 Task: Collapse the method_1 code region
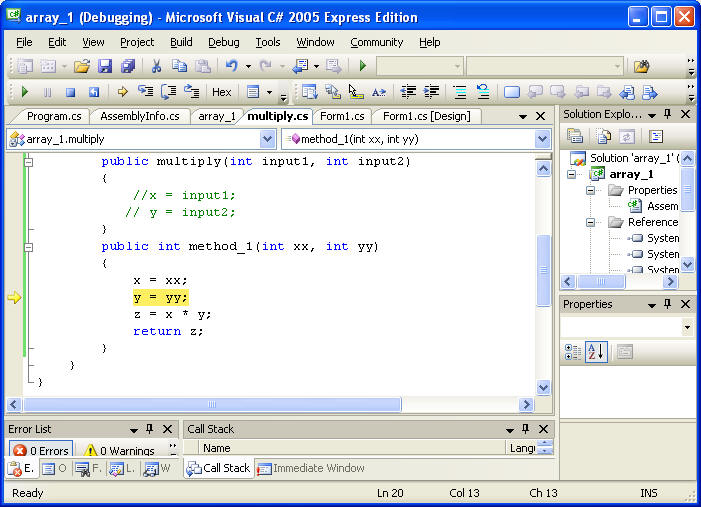tap(29, 246)
